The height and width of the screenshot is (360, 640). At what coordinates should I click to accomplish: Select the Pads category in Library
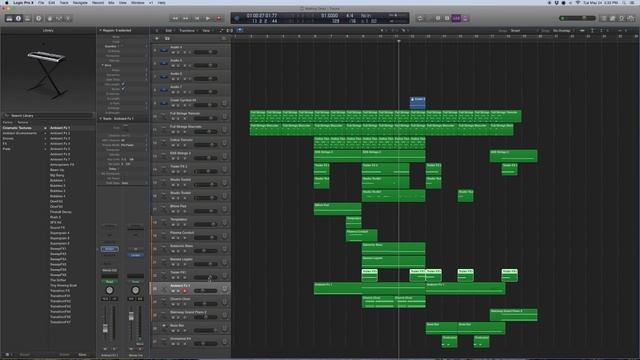coord(7,149)
